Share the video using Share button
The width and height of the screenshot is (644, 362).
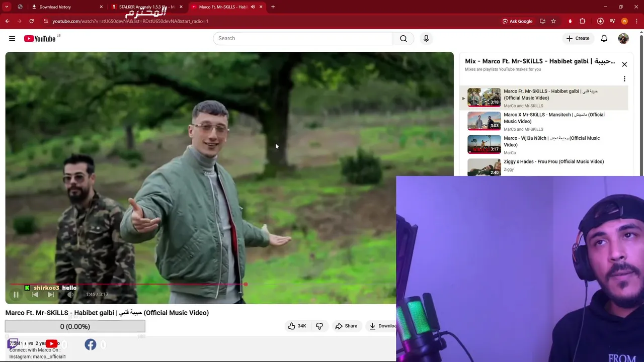click(x=346, y=326)
